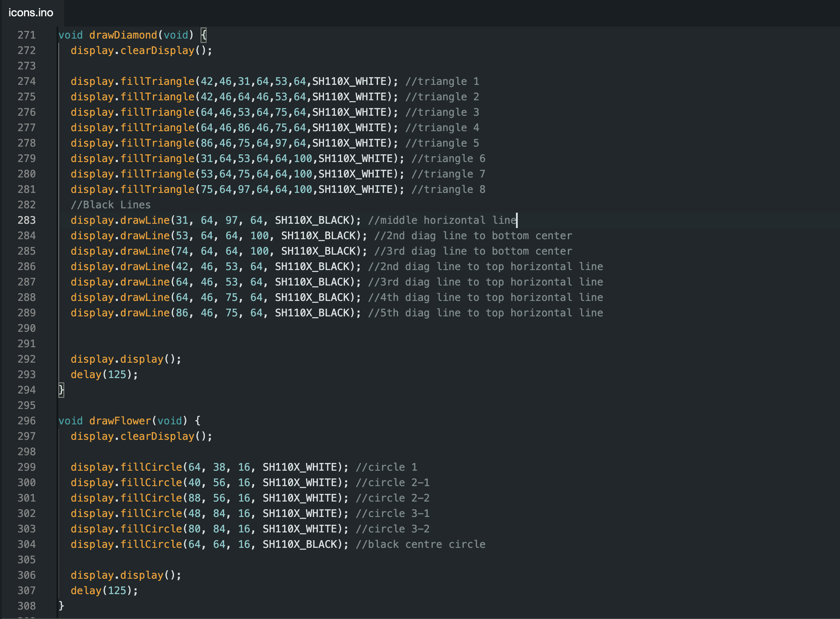Click the //black centre circle comment

click(421, 544)
